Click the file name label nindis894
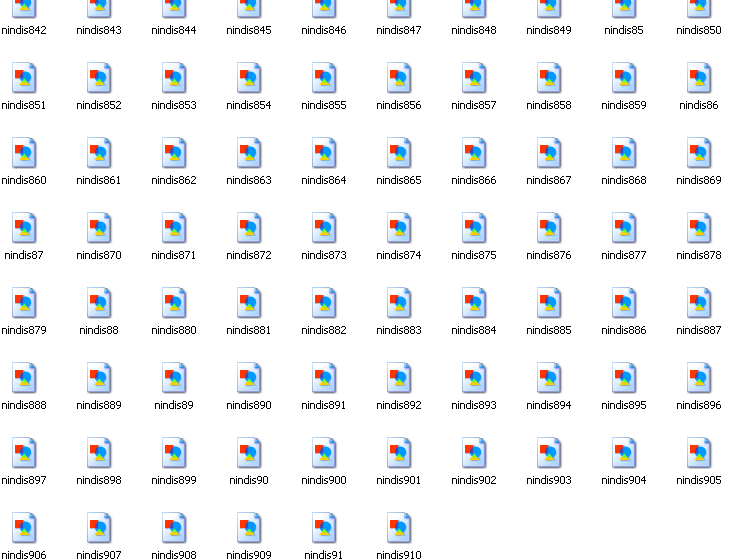 (549, 405)
